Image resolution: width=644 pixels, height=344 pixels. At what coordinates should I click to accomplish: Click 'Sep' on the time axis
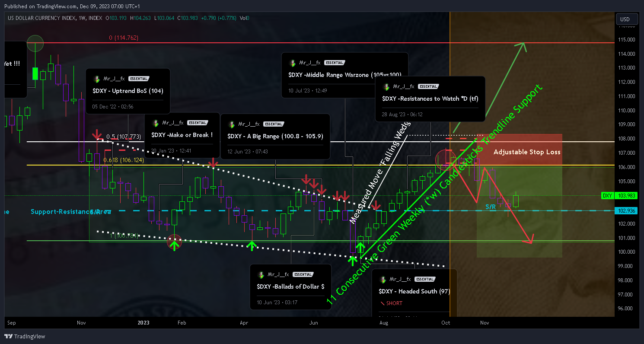[x=12, y=323]
